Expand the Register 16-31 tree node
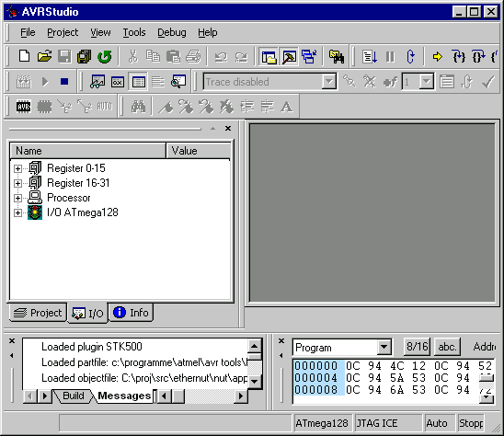 [18, 183]
